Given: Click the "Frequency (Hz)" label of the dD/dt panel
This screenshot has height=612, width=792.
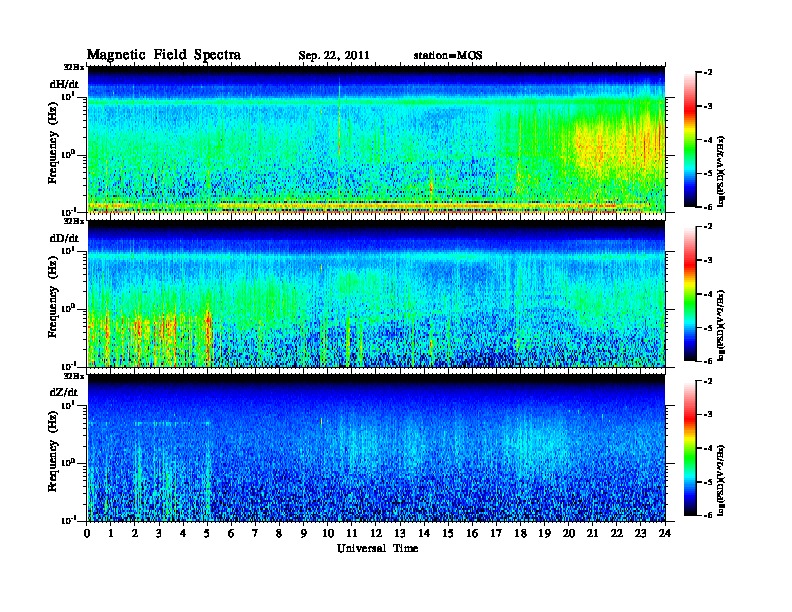Looking at the screenshot, I should point(53,299).
